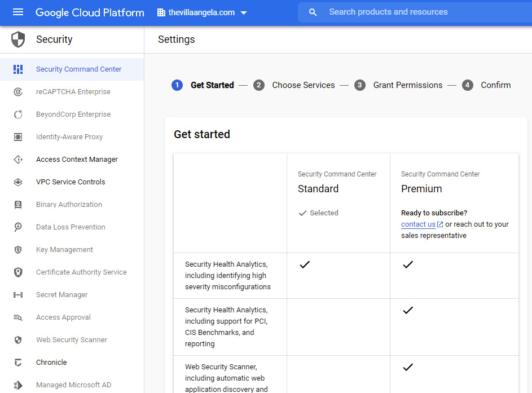This screenshot has height=393, width=532.
Task: Click the Security sidebar header text
Action: (54, 39)
